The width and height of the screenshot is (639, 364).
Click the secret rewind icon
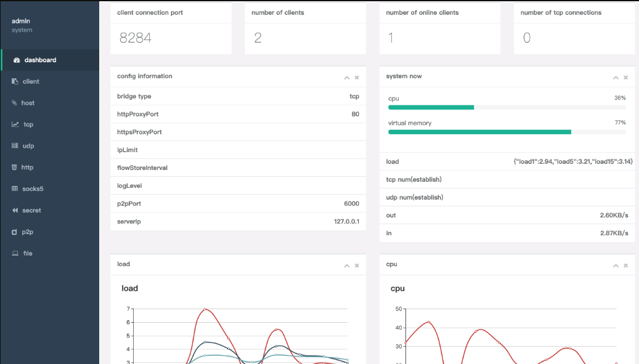[15, 210]
